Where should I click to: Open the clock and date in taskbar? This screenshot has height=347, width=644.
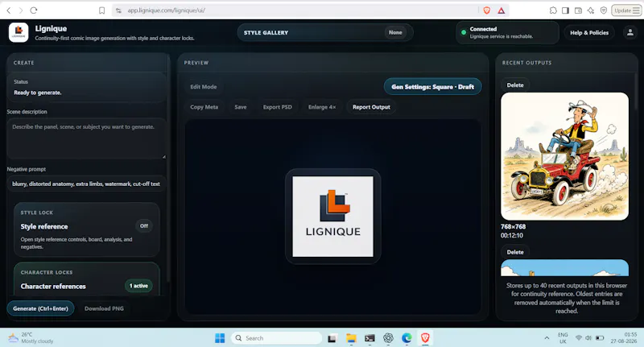623,338
